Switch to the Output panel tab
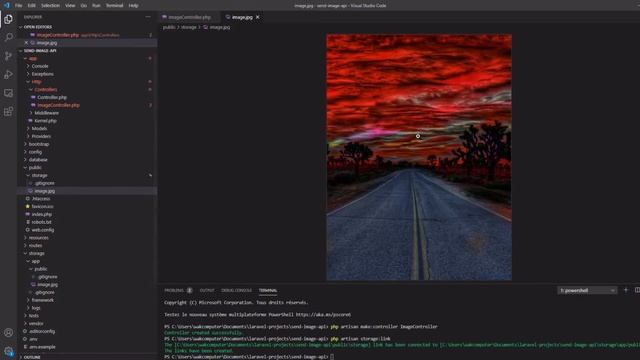This screenshot has width=640, height=360. (207, 290)
